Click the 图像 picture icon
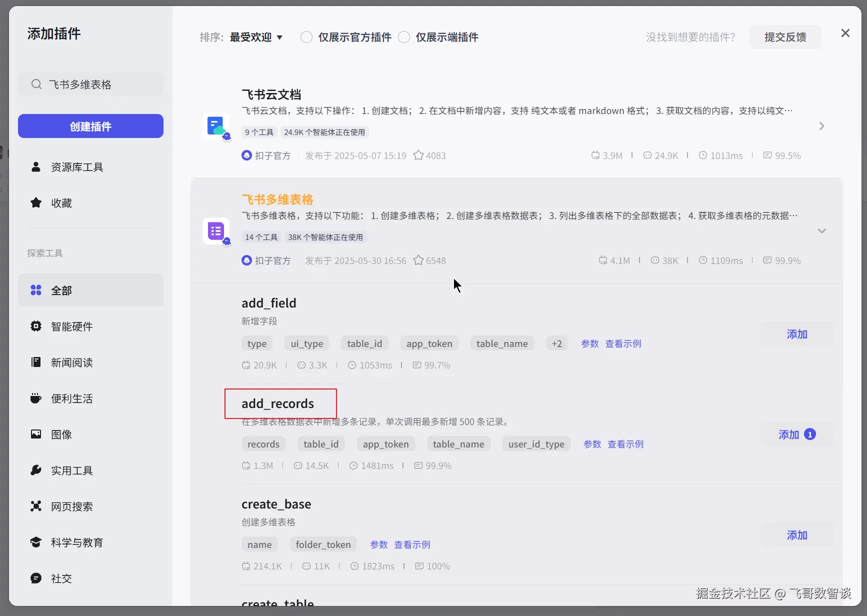Image resolution: width=867 pixels, height=616 pixels. (36, 434)
